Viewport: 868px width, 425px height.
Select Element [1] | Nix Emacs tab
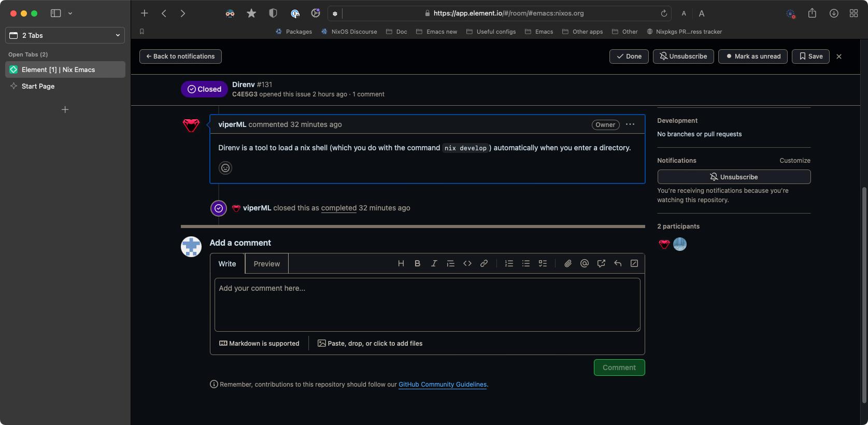[65, 69]
